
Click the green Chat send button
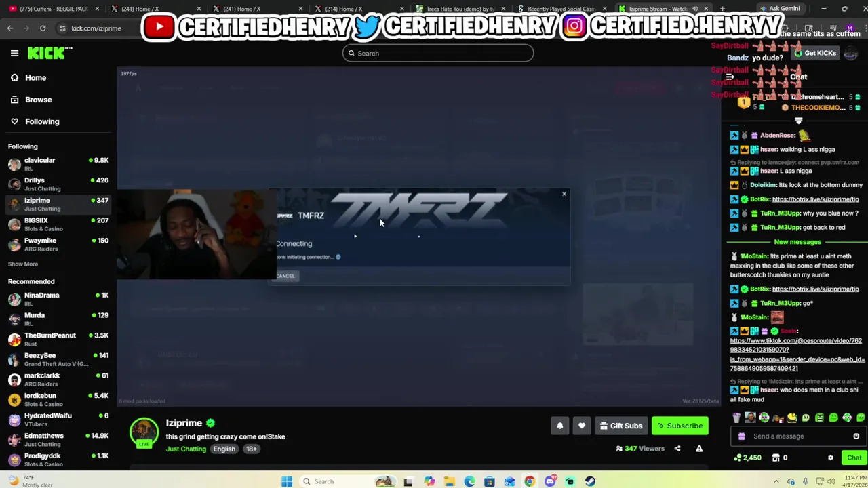coord(854,458)
